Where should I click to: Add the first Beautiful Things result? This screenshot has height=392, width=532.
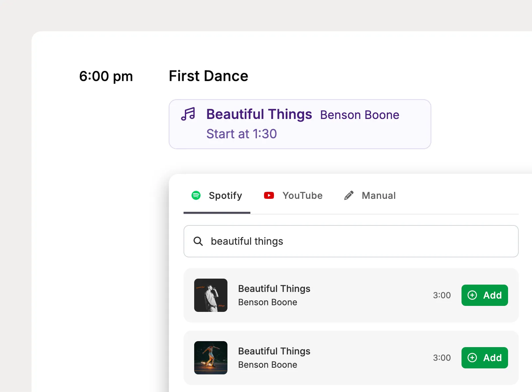pyautogui.click(x=485, y=295)
